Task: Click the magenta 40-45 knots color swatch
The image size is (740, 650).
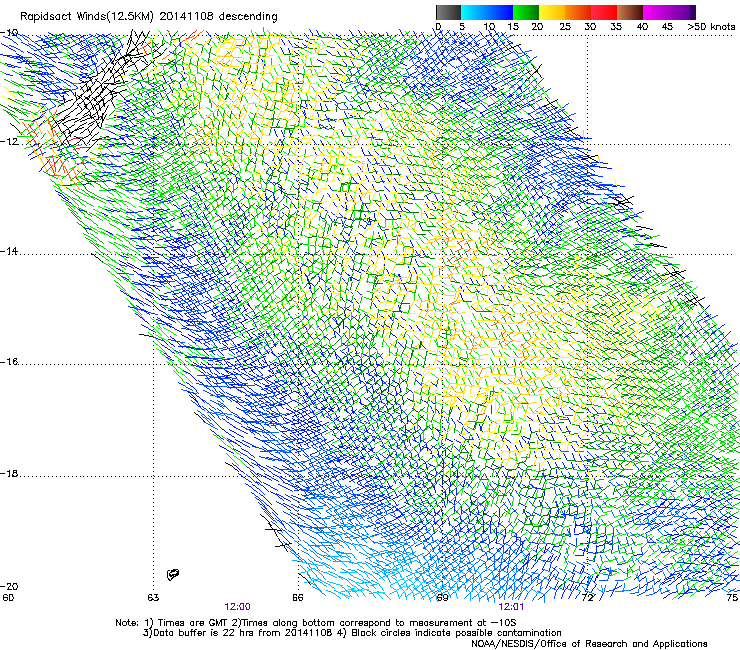Action: point(656,12)
